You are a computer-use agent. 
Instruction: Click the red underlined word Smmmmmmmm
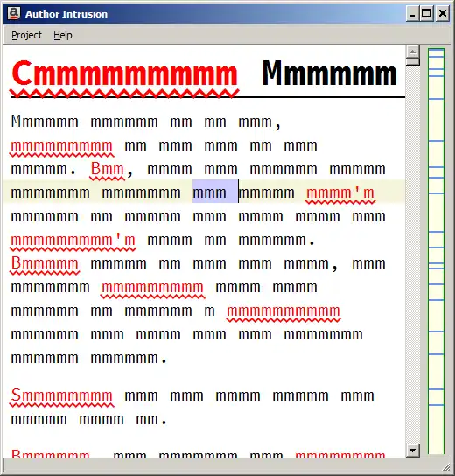[x=61, y=395]
